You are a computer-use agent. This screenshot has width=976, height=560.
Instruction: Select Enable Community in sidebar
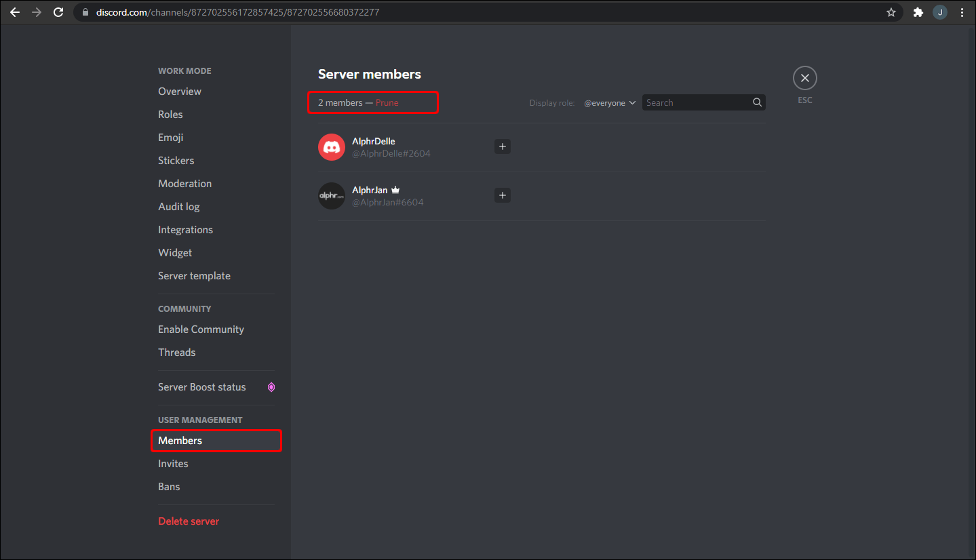pyautogui.click(x=201, y=329)
